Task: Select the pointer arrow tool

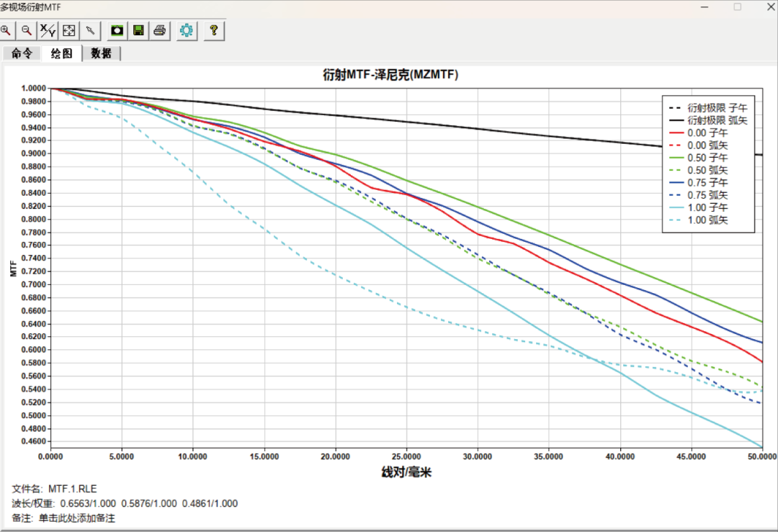Action: tap(90, 31)
